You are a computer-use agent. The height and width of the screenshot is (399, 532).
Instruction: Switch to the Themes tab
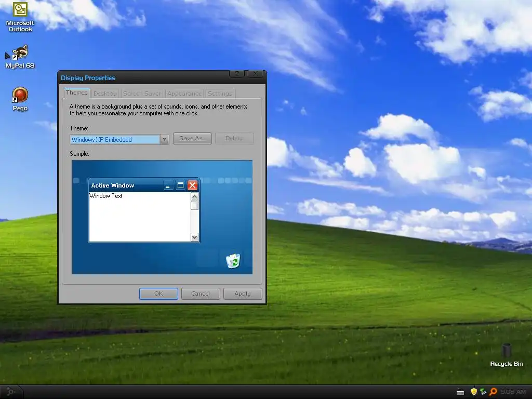(77, 92)
